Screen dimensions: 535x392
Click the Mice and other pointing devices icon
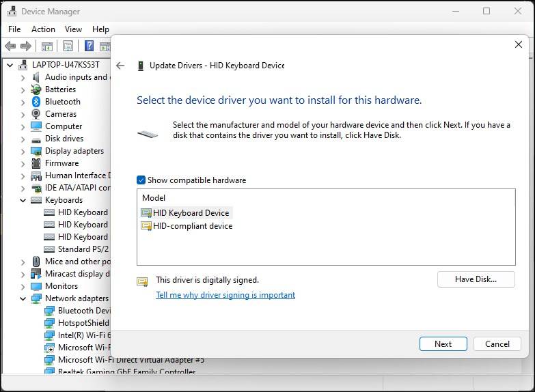36,262
